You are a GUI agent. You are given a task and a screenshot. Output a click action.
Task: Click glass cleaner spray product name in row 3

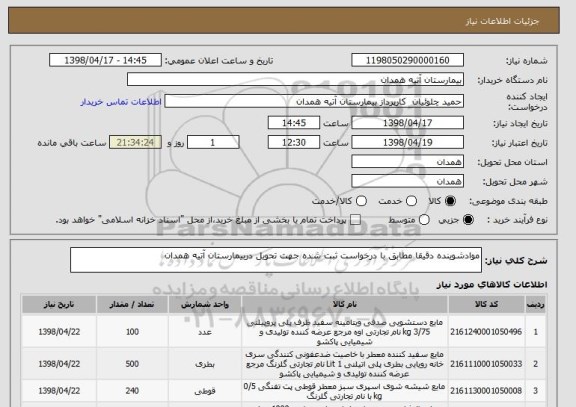pyautogui.click(x=345, y=391)
